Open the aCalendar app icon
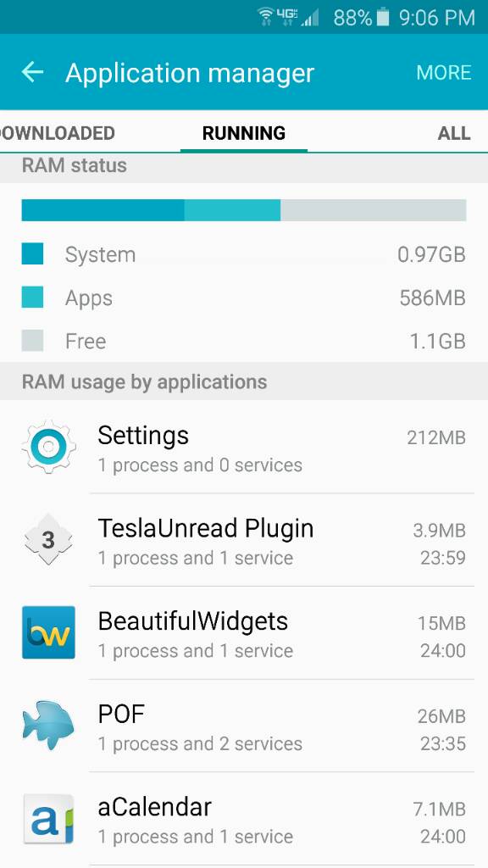488x868 pixels. (48, 818)
